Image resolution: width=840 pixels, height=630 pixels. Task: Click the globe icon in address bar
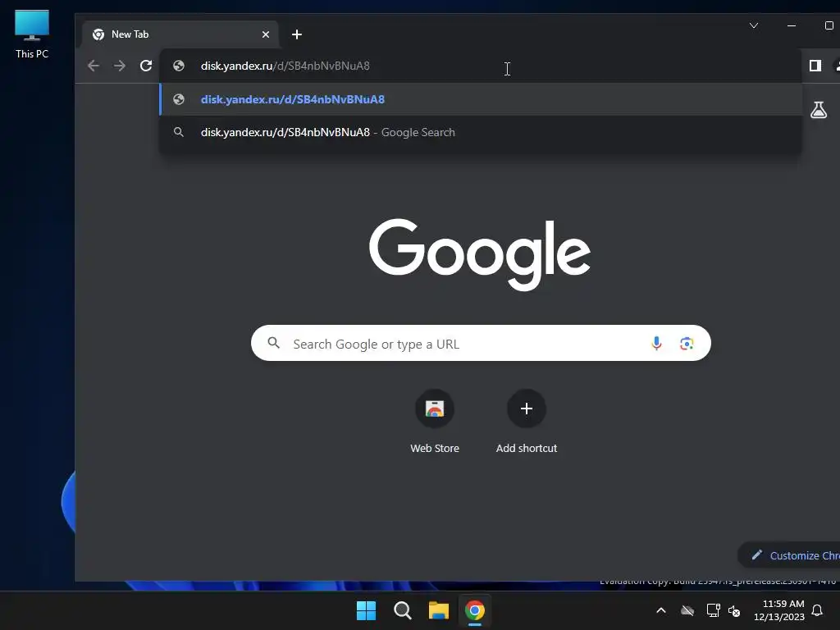coord(179,66)
